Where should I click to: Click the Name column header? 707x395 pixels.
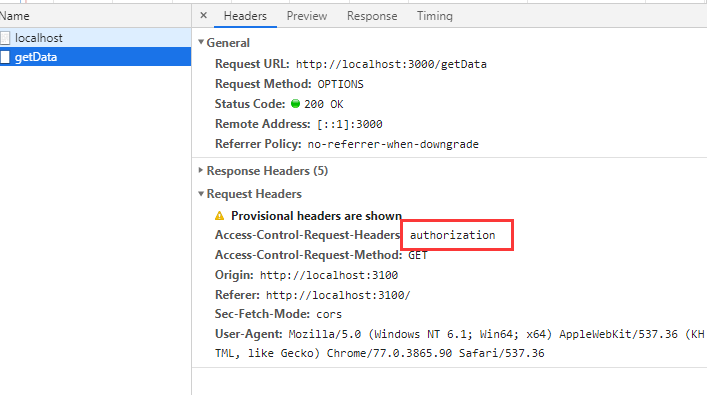click(x=14, y=16)
